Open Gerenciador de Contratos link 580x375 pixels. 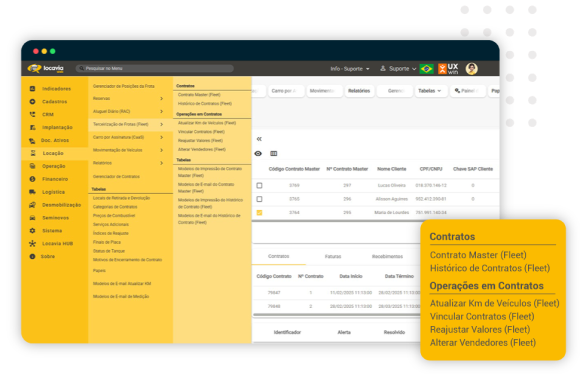116,176
